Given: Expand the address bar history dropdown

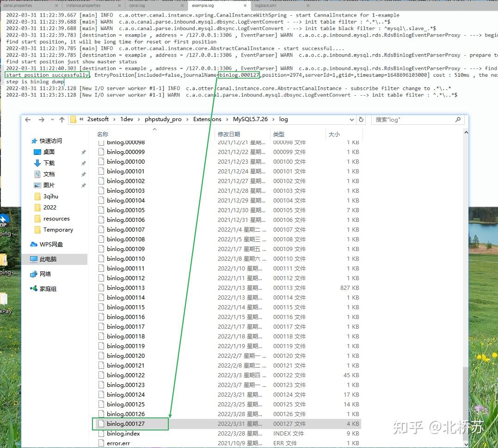Looking at the screenshot, I should pos(351,120).
